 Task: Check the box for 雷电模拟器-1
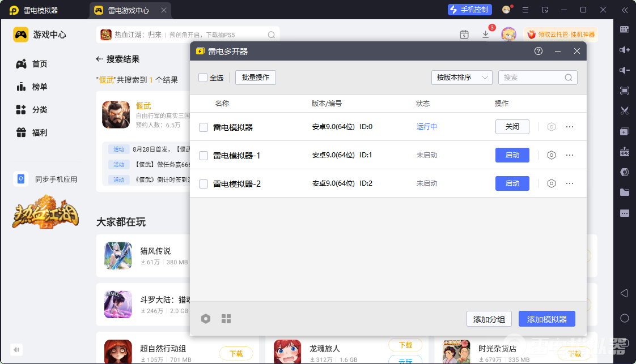click(x=203, y=156)
